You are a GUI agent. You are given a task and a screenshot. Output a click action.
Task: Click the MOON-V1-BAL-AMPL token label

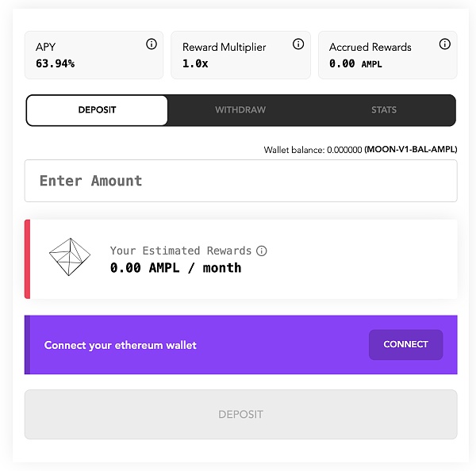(x=411, y=149)
